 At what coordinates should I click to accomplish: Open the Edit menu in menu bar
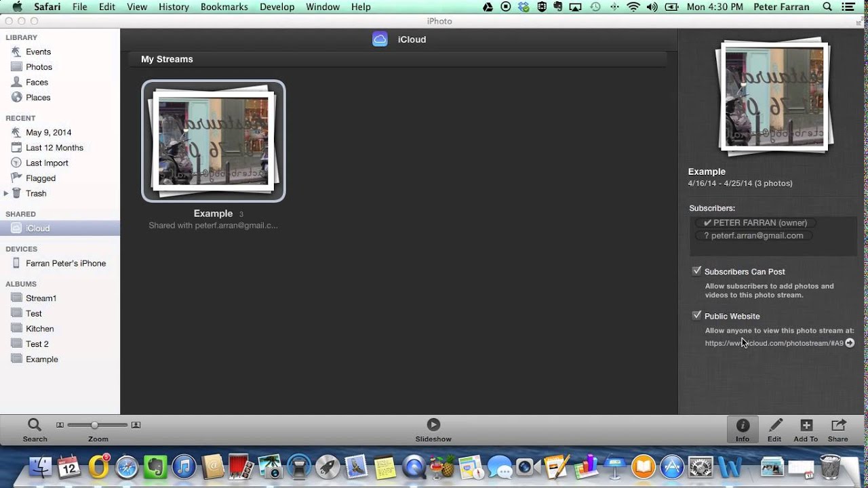[106, 7]
